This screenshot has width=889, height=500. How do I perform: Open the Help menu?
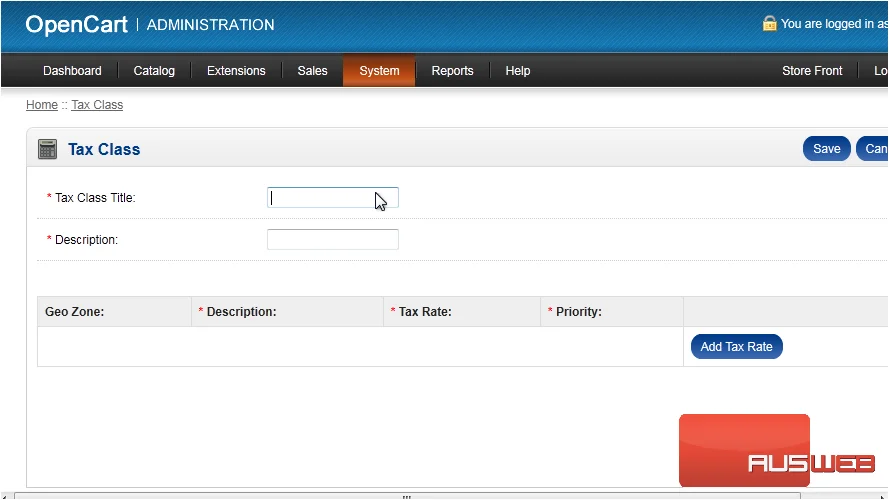[x=518, y=71]
